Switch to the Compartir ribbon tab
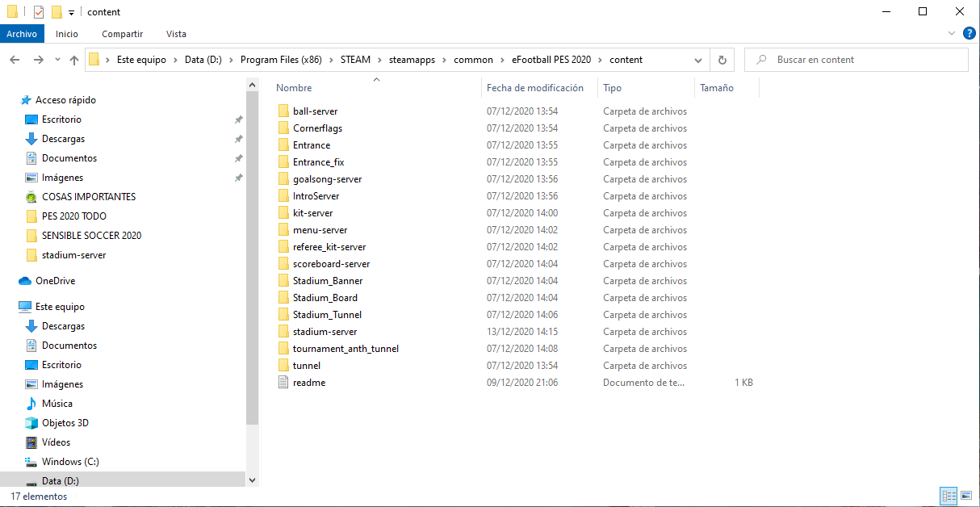This screenshot has height=507, width=980. 123,34
